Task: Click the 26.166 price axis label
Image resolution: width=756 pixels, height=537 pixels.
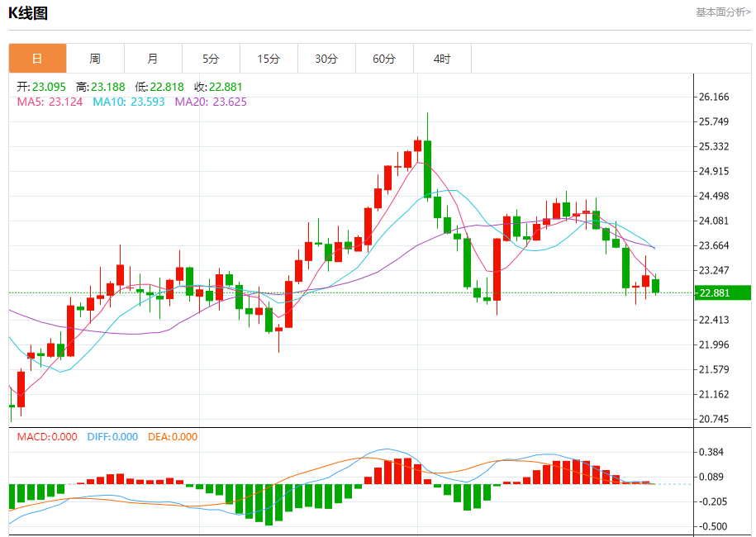Action: pos(714,97)
